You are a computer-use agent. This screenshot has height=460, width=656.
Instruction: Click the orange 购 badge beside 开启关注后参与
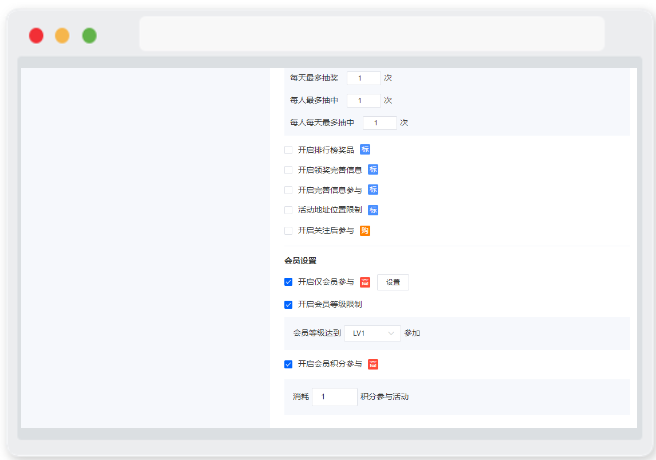365,230
